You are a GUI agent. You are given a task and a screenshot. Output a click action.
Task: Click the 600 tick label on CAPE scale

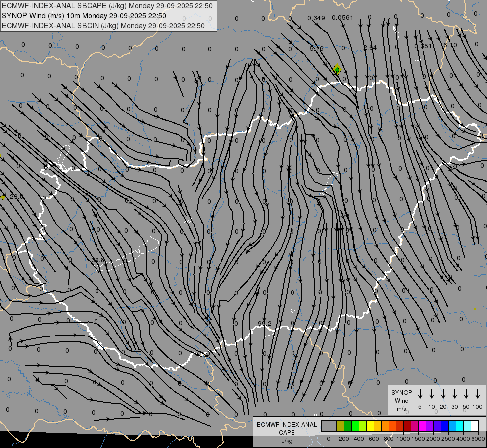(x=374, y=439)
